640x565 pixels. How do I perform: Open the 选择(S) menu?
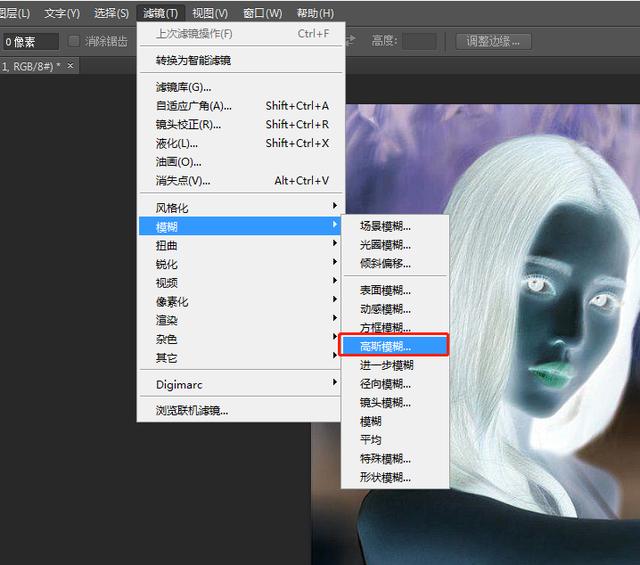pos(111,13)
